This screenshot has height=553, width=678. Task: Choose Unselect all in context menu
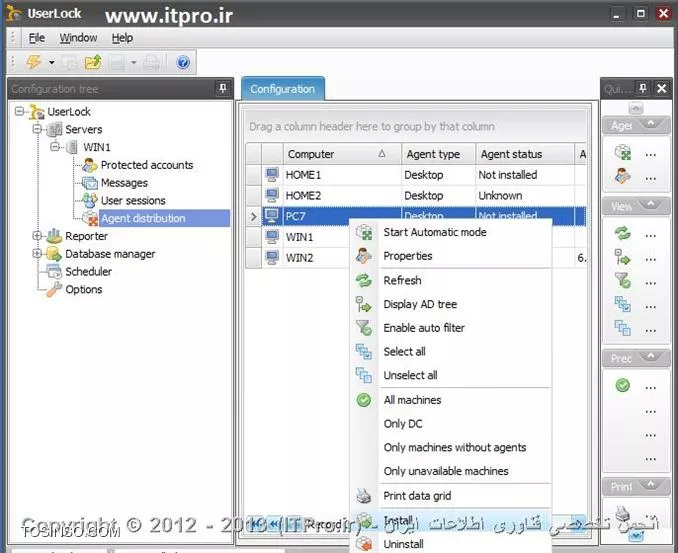[451, 375]
